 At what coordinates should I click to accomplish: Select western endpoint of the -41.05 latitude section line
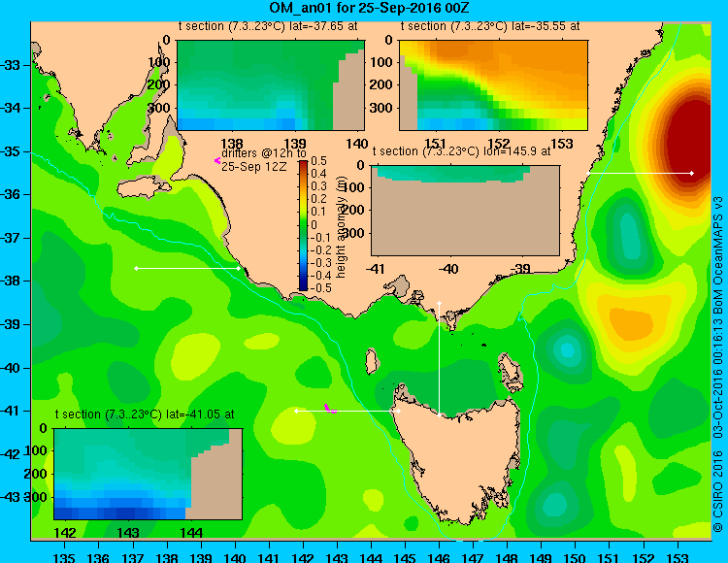point(297,412)
